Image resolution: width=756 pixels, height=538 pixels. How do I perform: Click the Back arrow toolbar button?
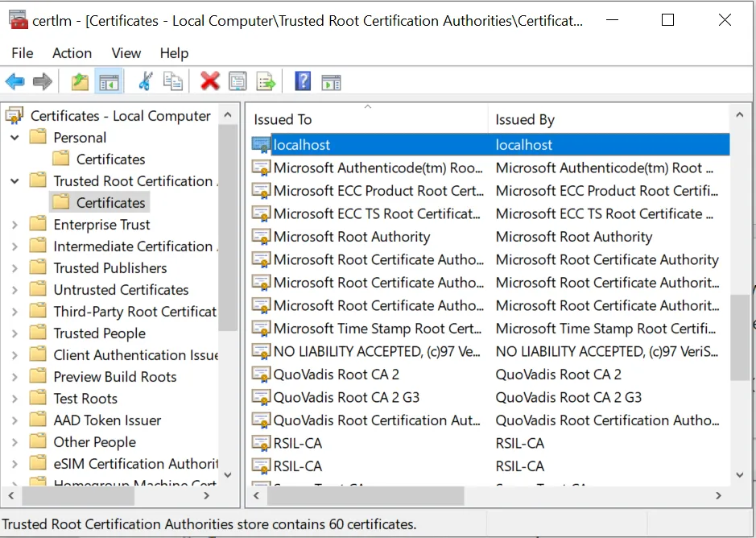click(15, 81)
